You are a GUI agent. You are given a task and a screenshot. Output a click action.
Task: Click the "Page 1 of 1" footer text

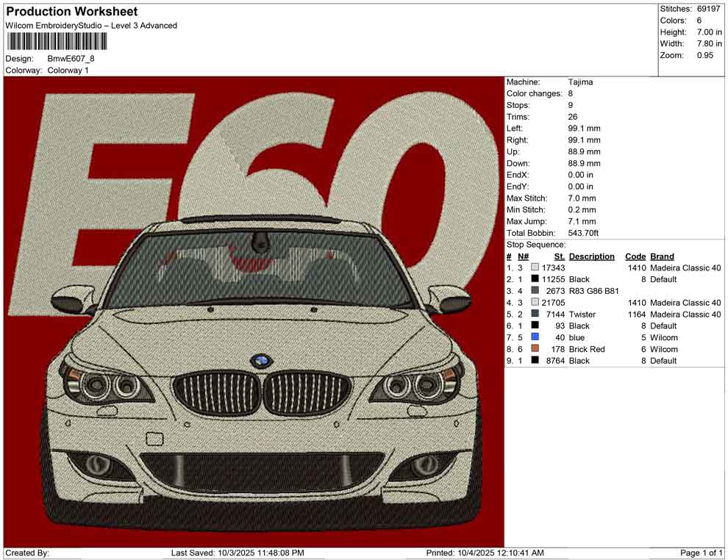coord(701,553)
